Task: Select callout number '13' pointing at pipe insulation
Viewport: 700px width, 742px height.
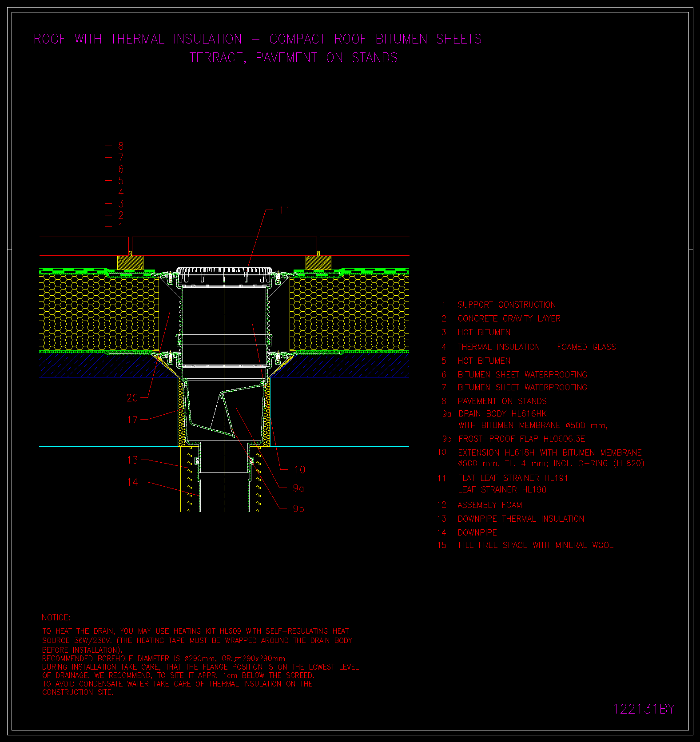Action: pos(132,460)
